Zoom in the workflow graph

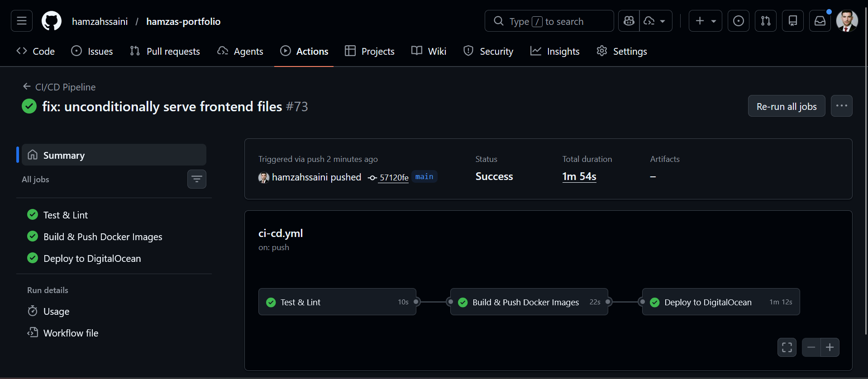830,347
